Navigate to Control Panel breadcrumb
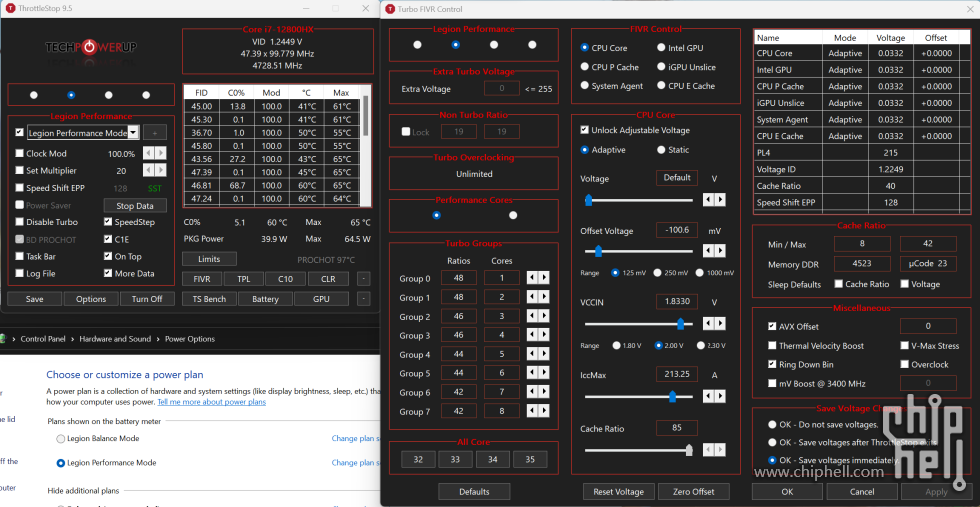This screenshot has height=507, width=980. tap(43, 339)
